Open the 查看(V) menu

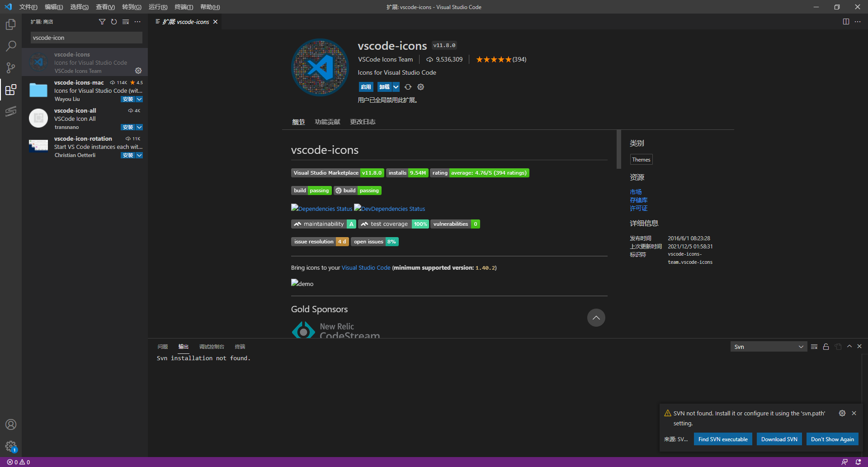105,7
